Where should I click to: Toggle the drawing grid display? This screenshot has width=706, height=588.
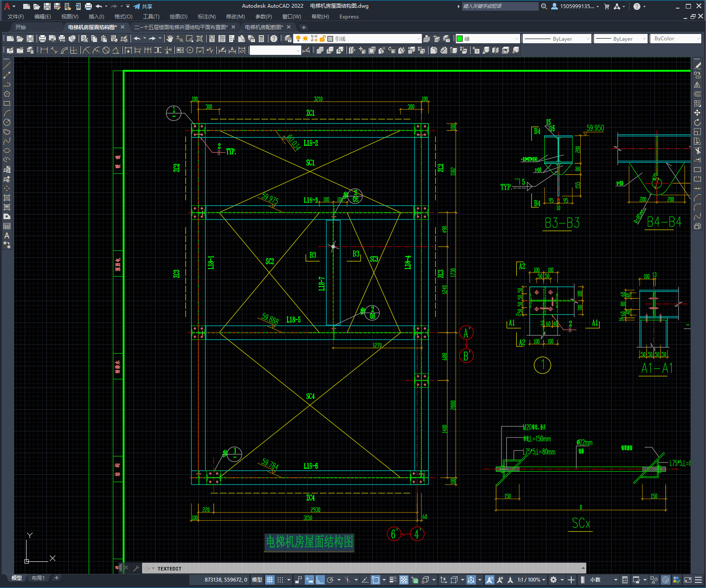(270, 580)
